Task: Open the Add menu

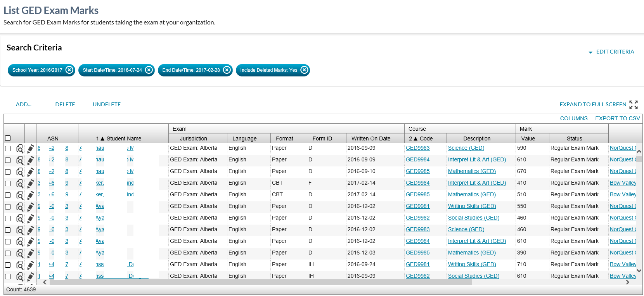Action: pos(23,104)
